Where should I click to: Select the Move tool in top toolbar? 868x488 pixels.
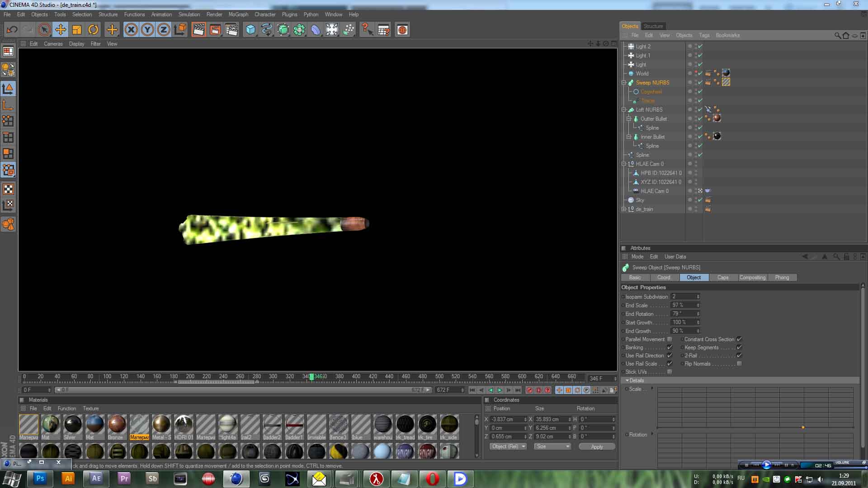tap(60, 30)
